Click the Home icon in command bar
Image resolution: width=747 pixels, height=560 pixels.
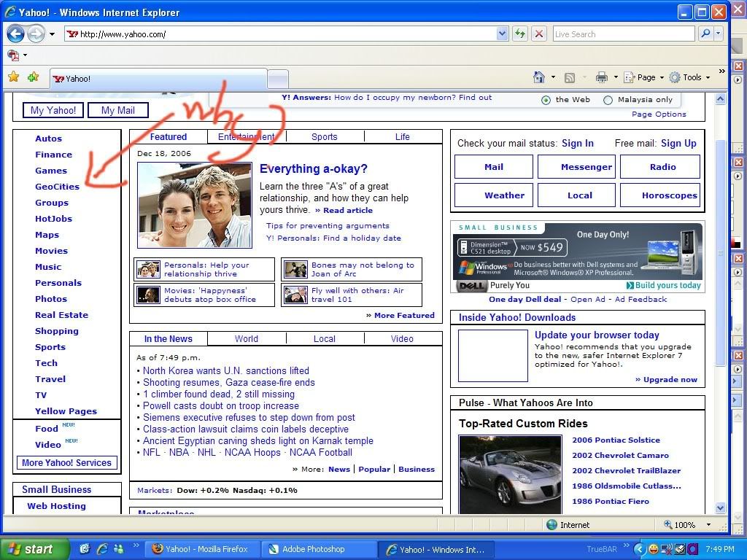click(x=539, y=77)
